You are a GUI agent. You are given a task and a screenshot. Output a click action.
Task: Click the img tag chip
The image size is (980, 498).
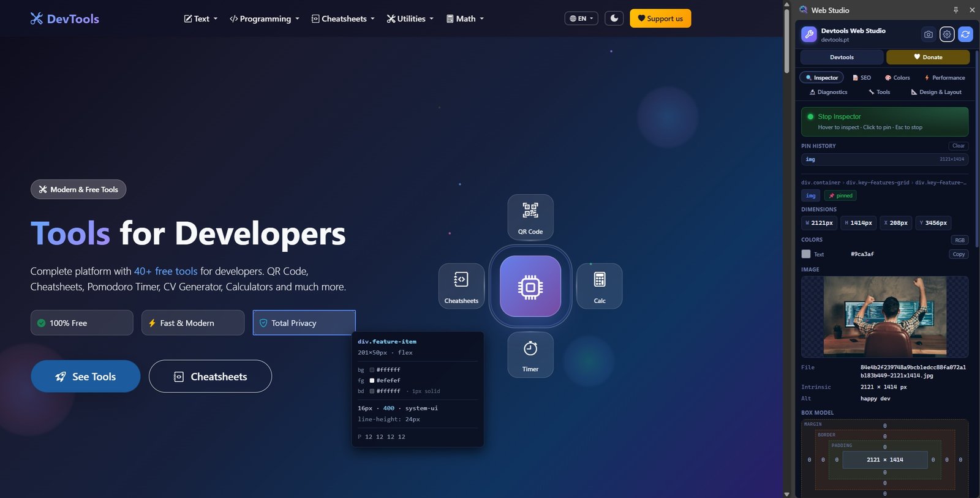point(810,195)
